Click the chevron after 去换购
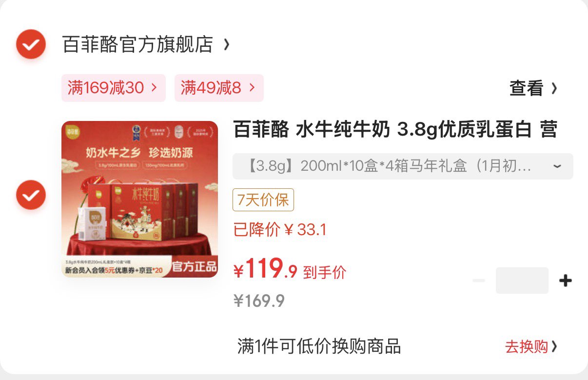The image size is (588, 380). 554,347
